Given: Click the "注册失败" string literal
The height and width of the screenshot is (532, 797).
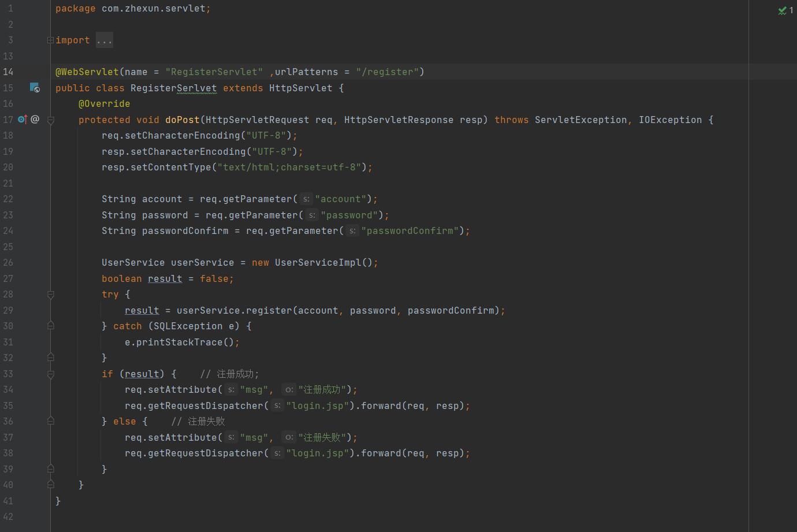Looking at the screenshot, I should 322,437.
